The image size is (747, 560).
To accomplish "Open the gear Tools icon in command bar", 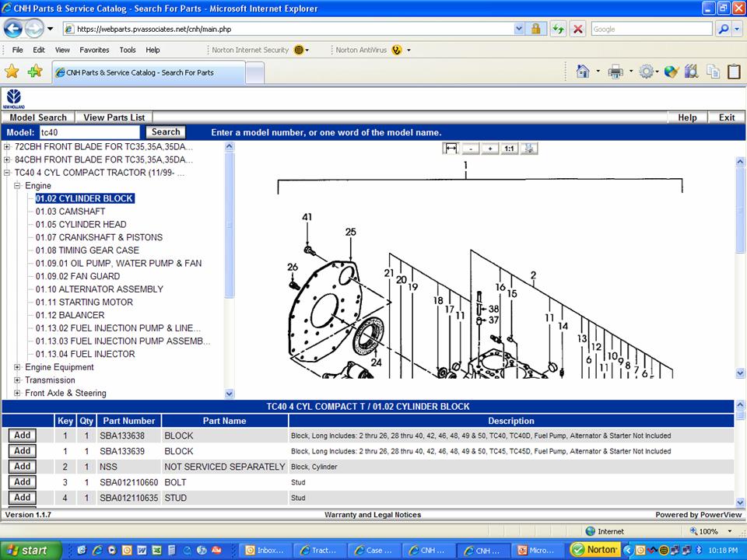I will [646, 72].
